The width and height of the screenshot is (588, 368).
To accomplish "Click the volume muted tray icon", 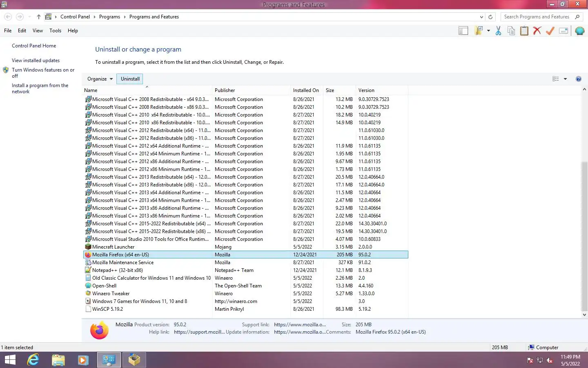I will 550,360.
